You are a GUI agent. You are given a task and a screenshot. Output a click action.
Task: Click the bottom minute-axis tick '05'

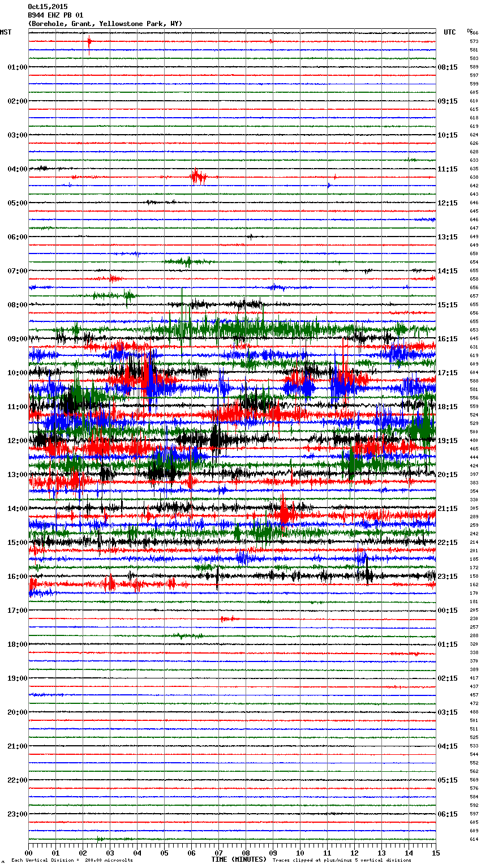(164, 853)
